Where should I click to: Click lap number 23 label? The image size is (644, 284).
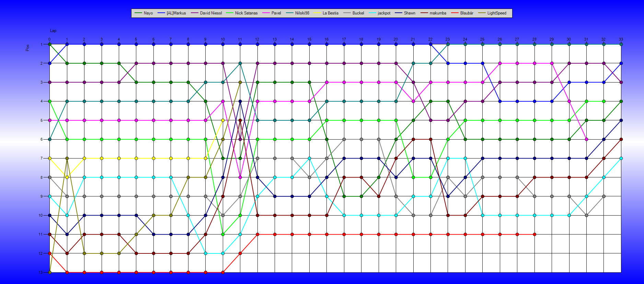[x=448, y=39]
